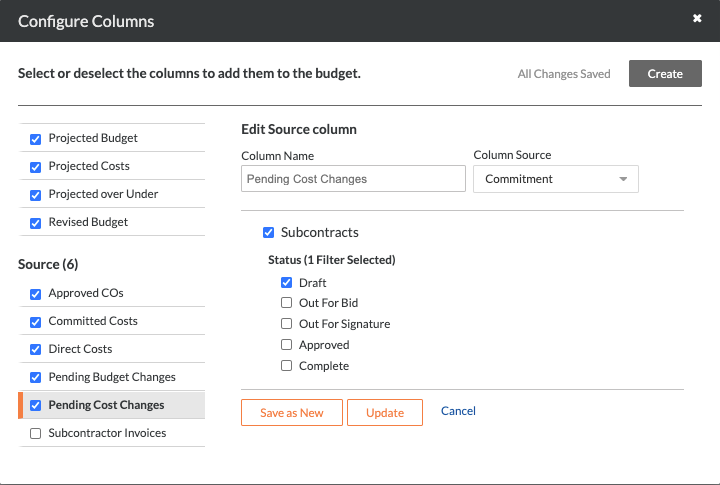Viewport: 720px width, 485px height.
Task: Select the Subcontractor Invoices label
Action: click(x=107, y=433)
